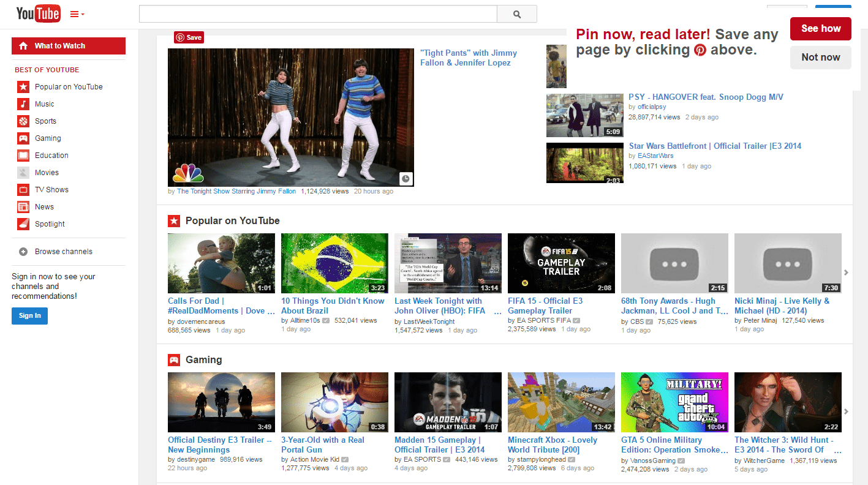Click the 3-Year-Old with Portal Gun thumbnail
Viewport: 868px width, 485px height.
click(x=334, y=402)
